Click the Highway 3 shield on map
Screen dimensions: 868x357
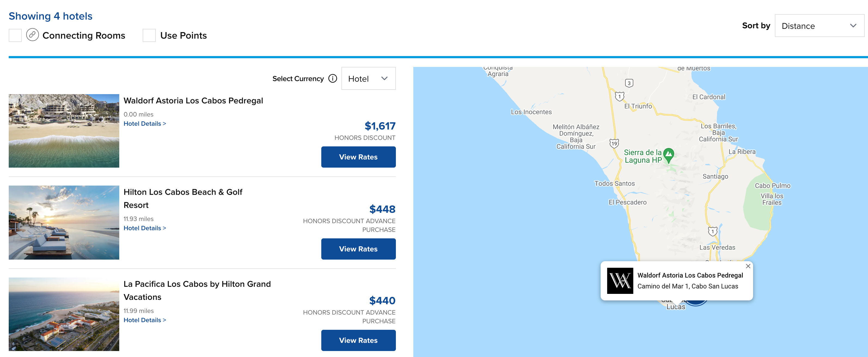coord(629,83)
